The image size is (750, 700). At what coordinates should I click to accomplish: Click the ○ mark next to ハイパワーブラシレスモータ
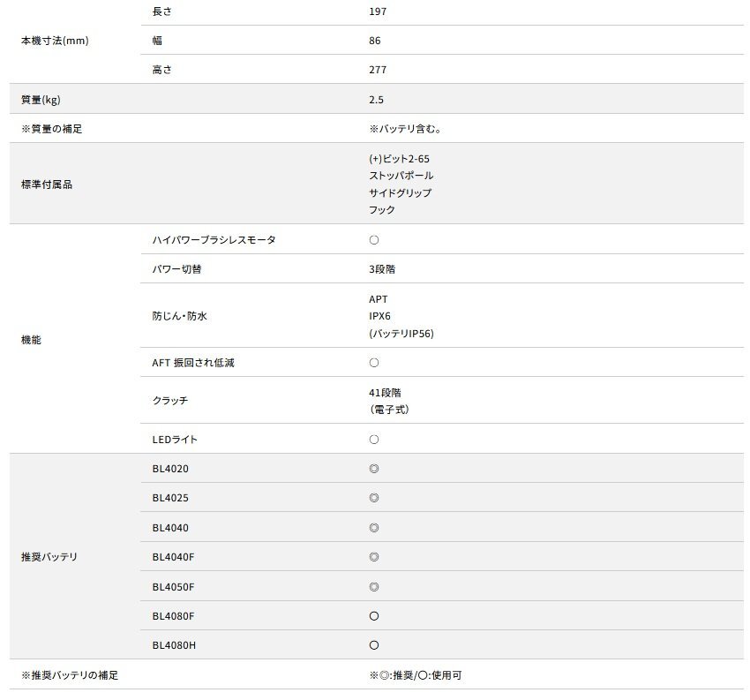(x=373, y=239)
